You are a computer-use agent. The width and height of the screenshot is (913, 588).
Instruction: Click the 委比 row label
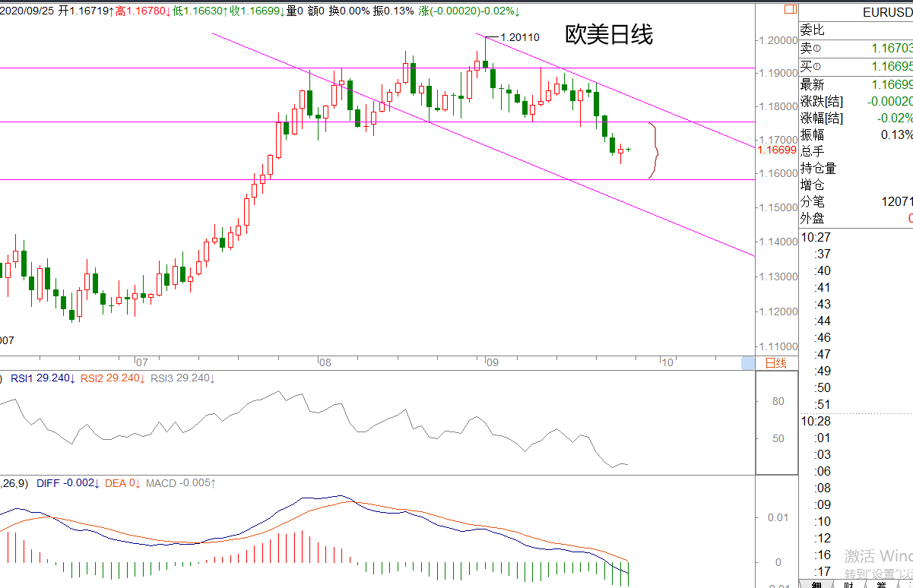point(812,30)
